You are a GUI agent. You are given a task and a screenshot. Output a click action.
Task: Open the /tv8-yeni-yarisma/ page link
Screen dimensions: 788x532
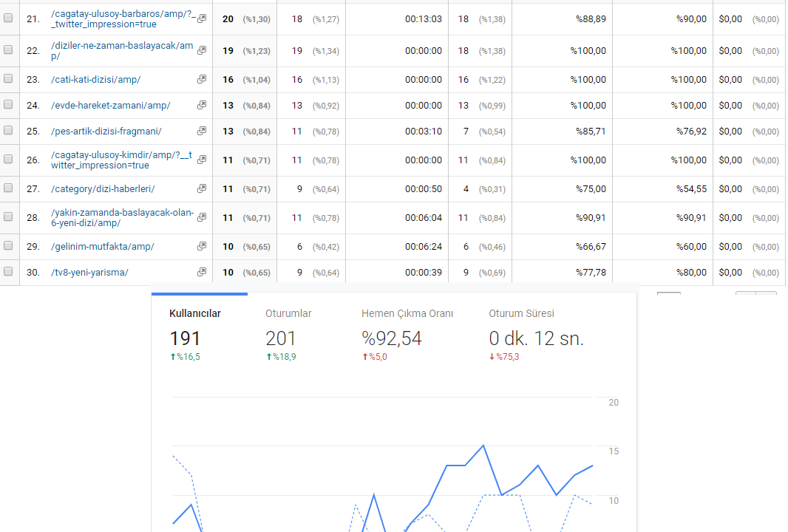pos(89,272)
